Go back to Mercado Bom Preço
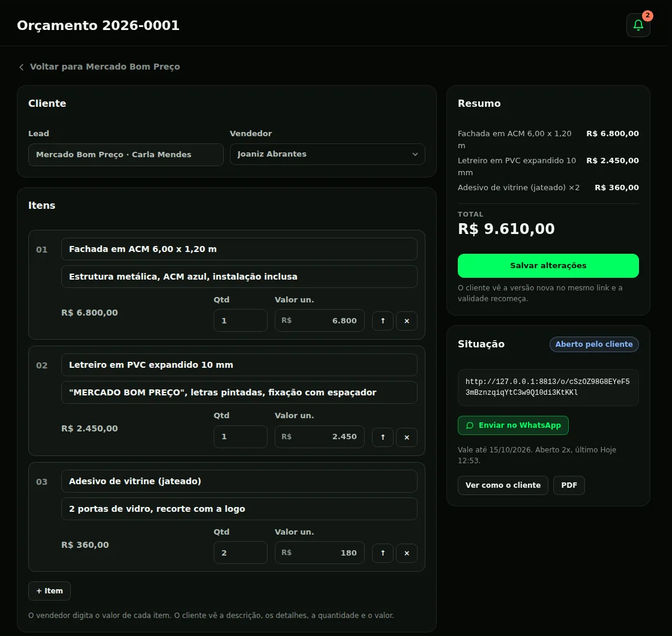The height and width of the screenshot is (636, 672). [104, 67]
